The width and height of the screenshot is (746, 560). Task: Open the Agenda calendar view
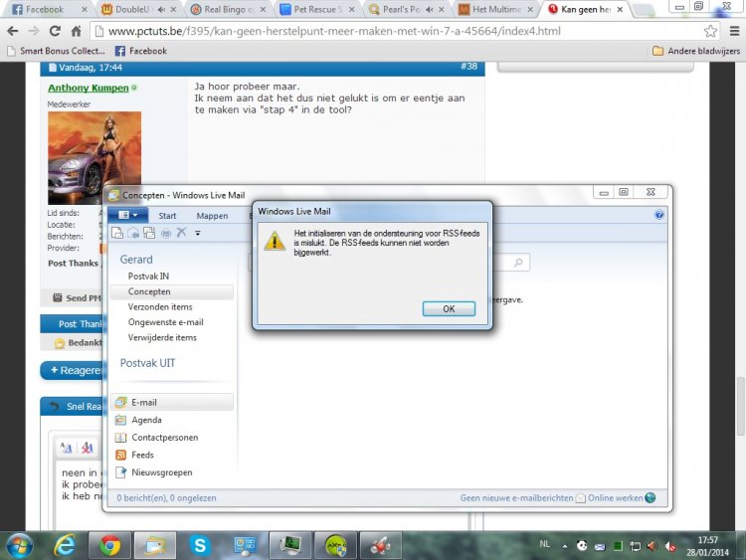pos(148,420)
